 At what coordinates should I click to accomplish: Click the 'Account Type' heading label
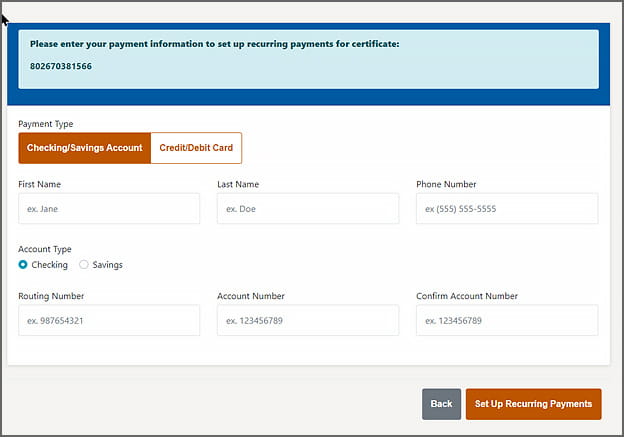coord(45,249)
